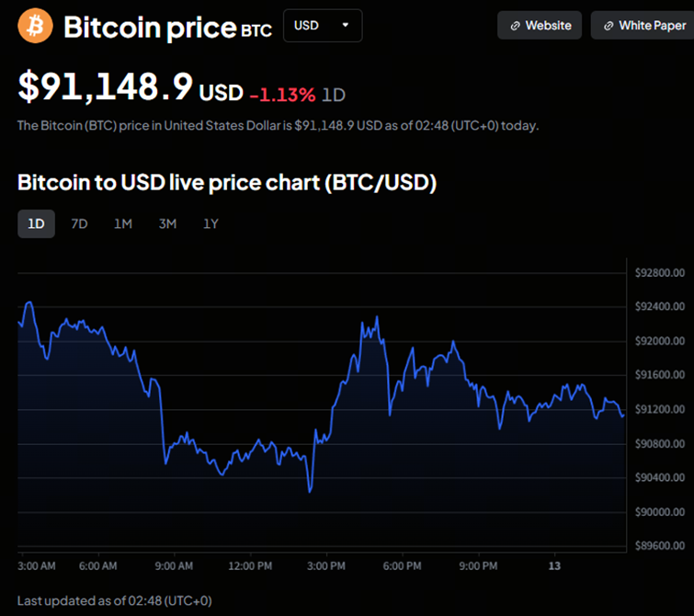The width and height of the screenshot is (694, 616).
Task: Expand the currency selector arrow
Action: tap(346, 26)
